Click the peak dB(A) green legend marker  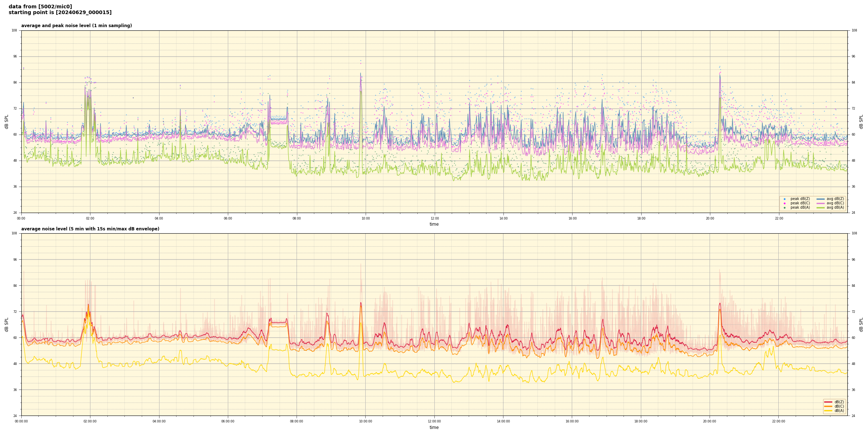784,208
